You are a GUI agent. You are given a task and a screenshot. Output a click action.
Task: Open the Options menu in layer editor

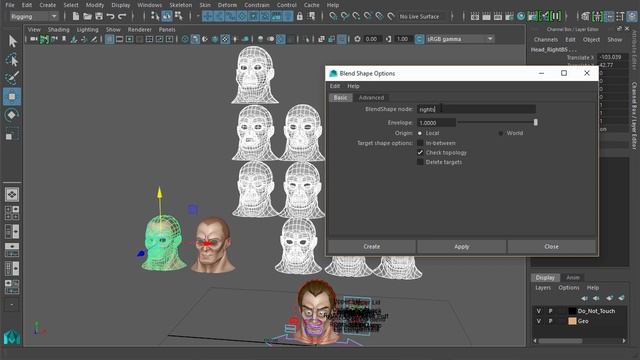click(x=569, y=288)
